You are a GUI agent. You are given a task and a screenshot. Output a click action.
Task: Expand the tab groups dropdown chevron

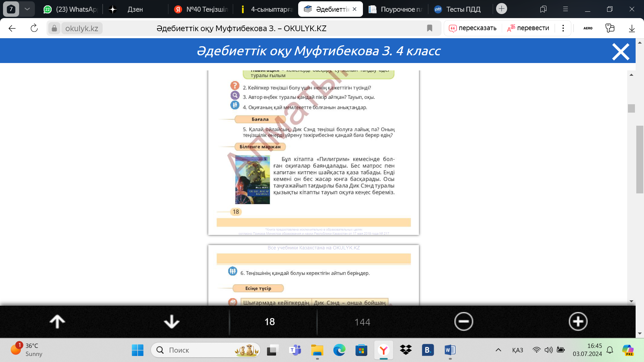pyautogui.click(x=27, y=9)
